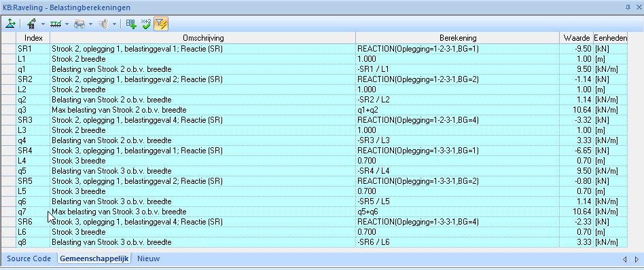
Task: Select the row header of row SR1
Action: 8,48
